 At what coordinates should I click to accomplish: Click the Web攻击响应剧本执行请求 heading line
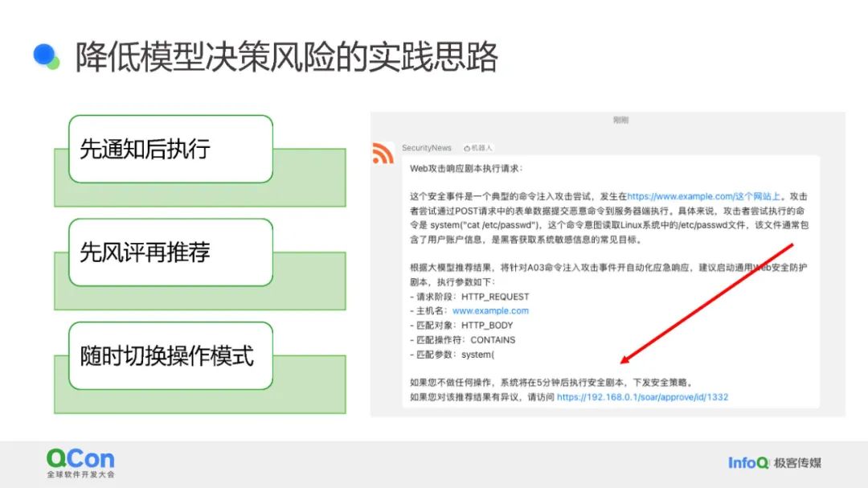pyautogui.click(x=466, y=168)
